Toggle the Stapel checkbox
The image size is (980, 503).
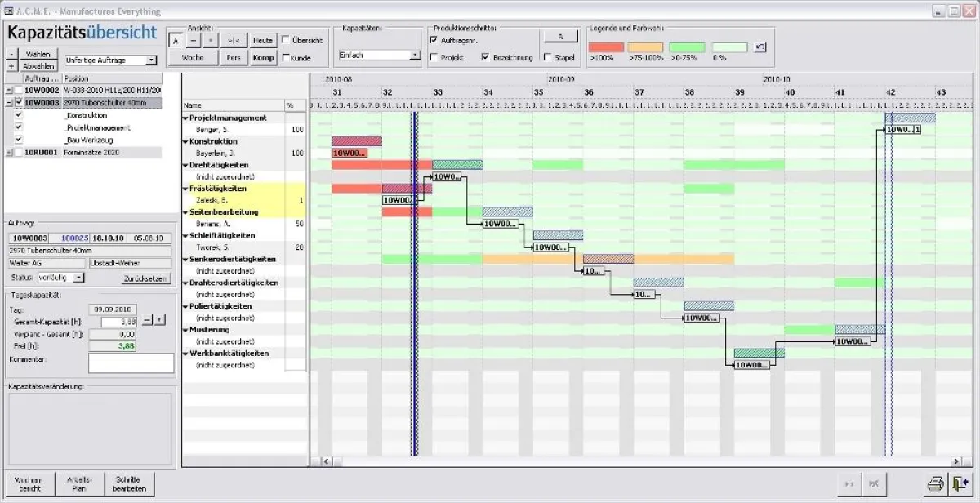(546, 58)
